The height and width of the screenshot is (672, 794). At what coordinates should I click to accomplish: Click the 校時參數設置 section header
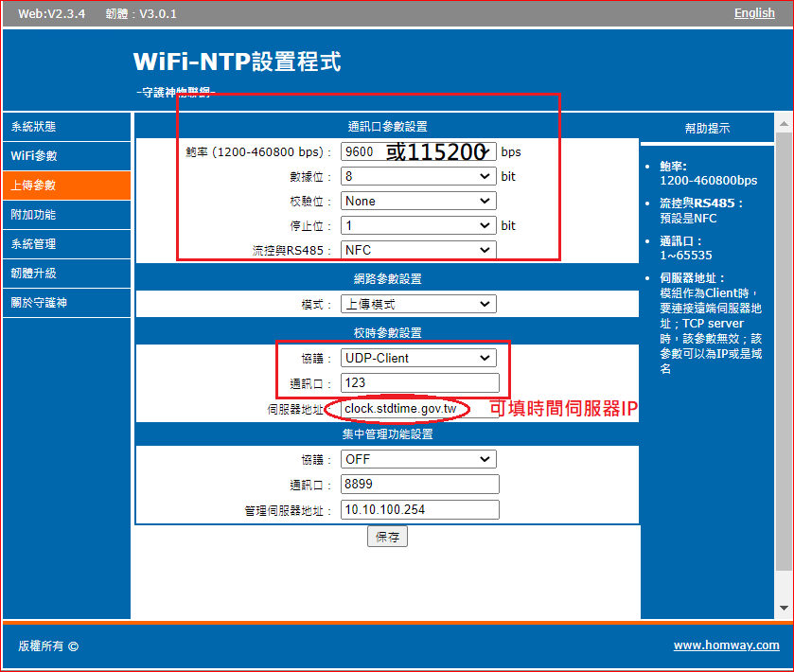tap(387, 333)
